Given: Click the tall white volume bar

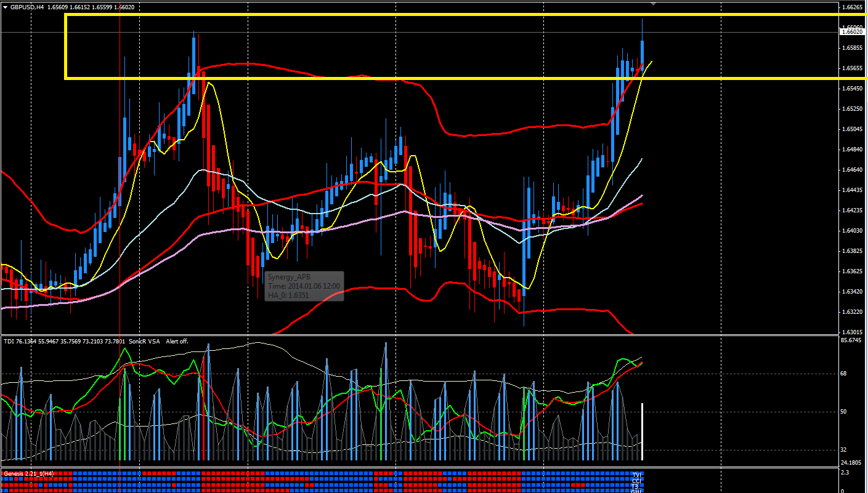Looking at the screenshot, I should pos(643,432).
